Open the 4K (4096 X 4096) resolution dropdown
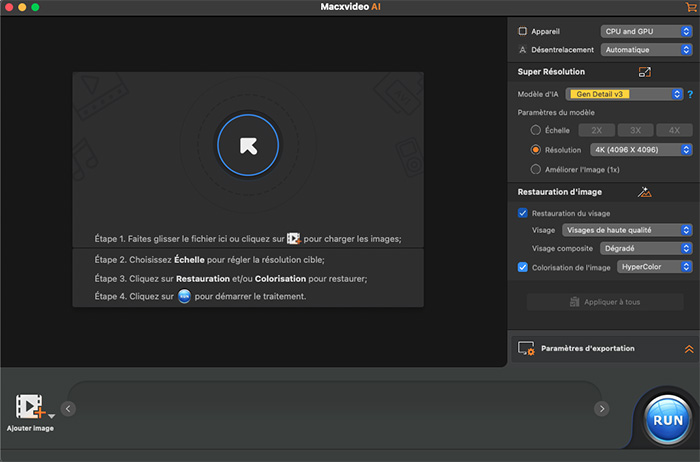This screenshot has height=462, width=700. pos(641,150)
